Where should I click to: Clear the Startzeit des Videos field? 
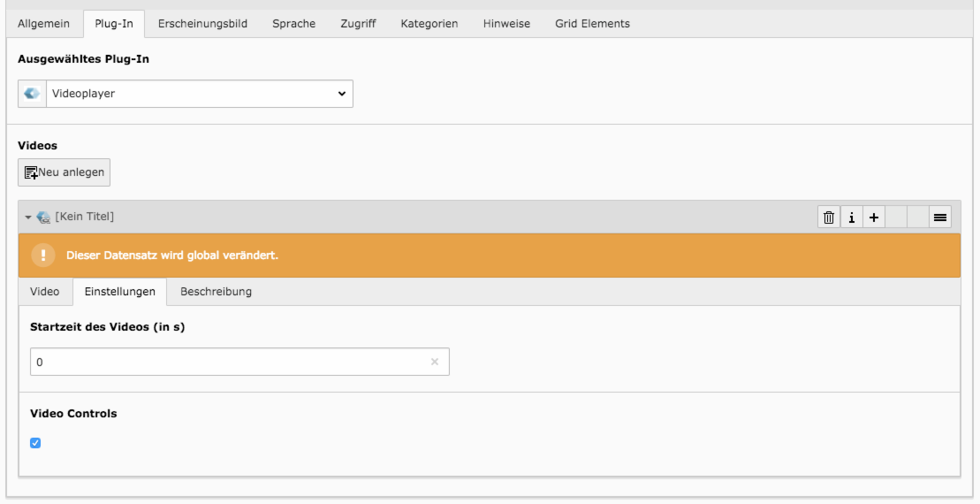coord(435,362)
